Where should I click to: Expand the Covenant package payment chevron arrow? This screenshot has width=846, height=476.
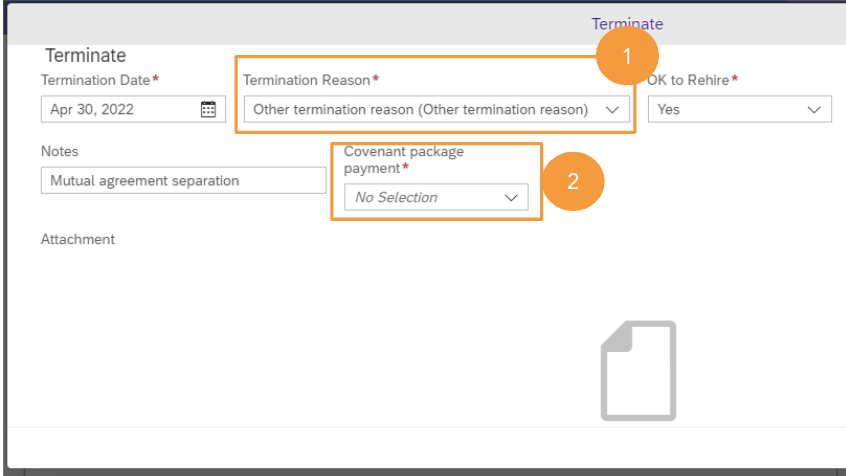click(x=511, y=198)
